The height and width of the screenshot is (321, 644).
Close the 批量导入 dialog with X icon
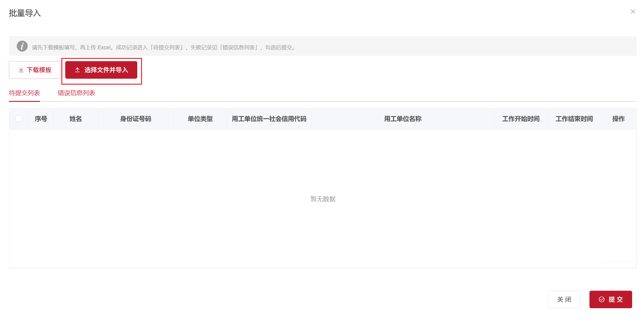pyautogui.click(x=633, y=12)
